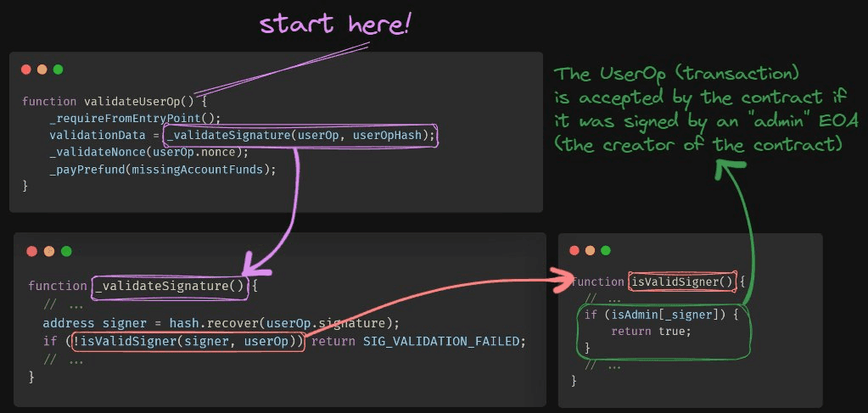Hit the red dot on the isValidSigner window
The height and width of the screenshot is (413, 868).
click(574, 250)
